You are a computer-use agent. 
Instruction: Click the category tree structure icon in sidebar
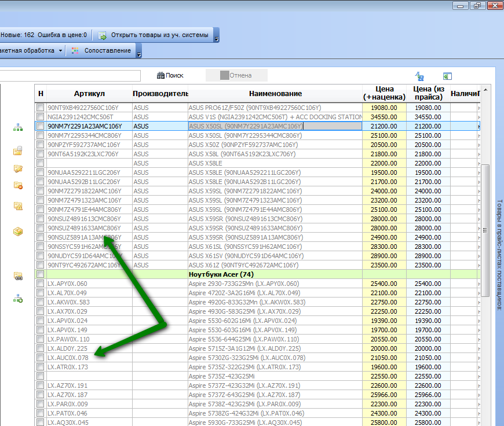(18, 127)
